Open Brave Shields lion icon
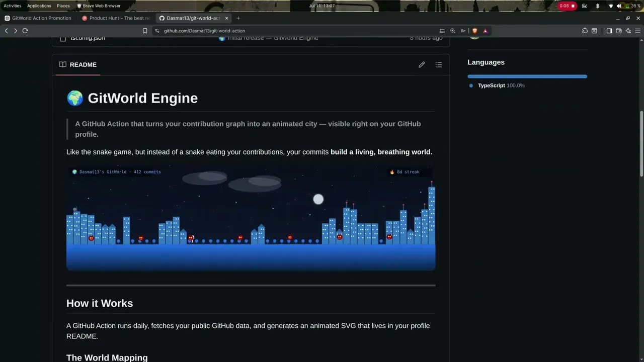Viewport: 644px width, 362px height. pyautogui.click(x=474, y=31)
